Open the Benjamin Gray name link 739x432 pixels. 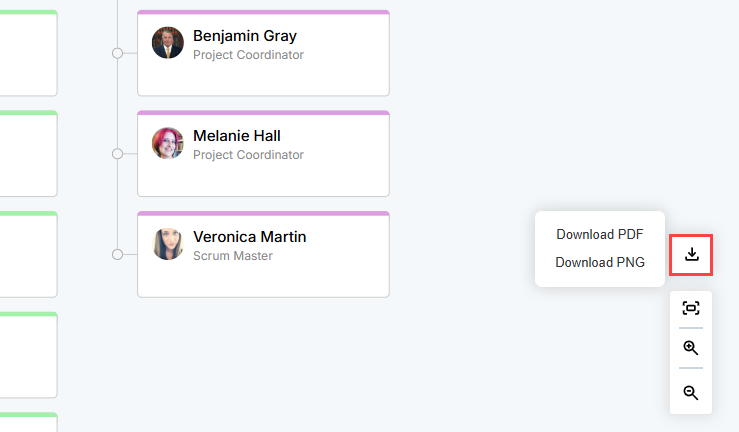click(x=245, y=36)
